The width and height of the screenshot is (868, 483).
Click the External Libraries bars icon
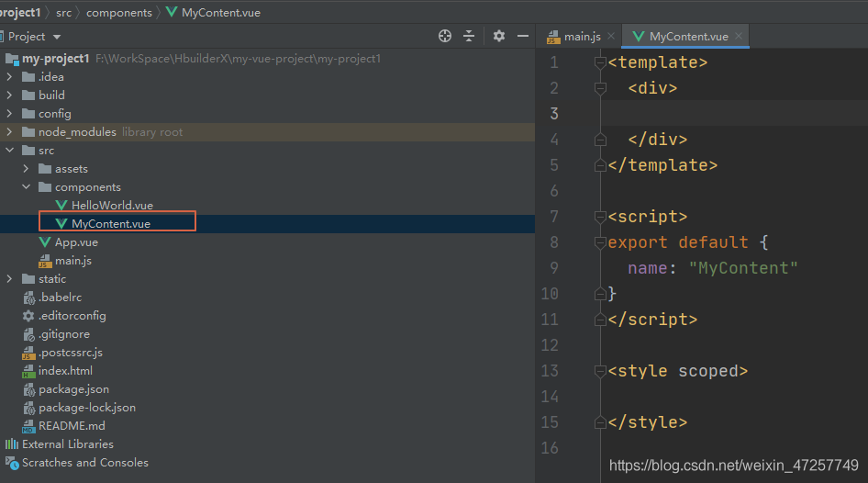(x=12, y=444)
